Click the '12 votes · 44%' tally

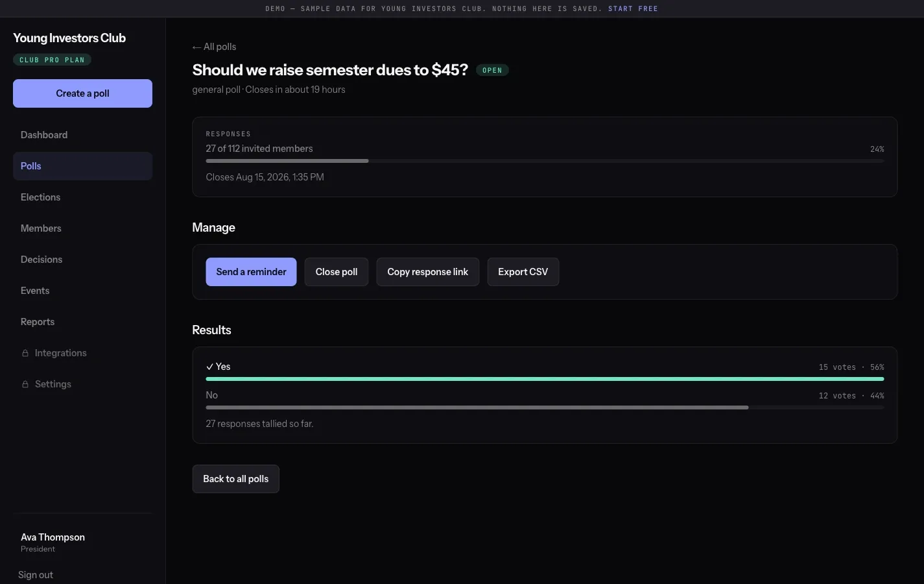(851, 396)
